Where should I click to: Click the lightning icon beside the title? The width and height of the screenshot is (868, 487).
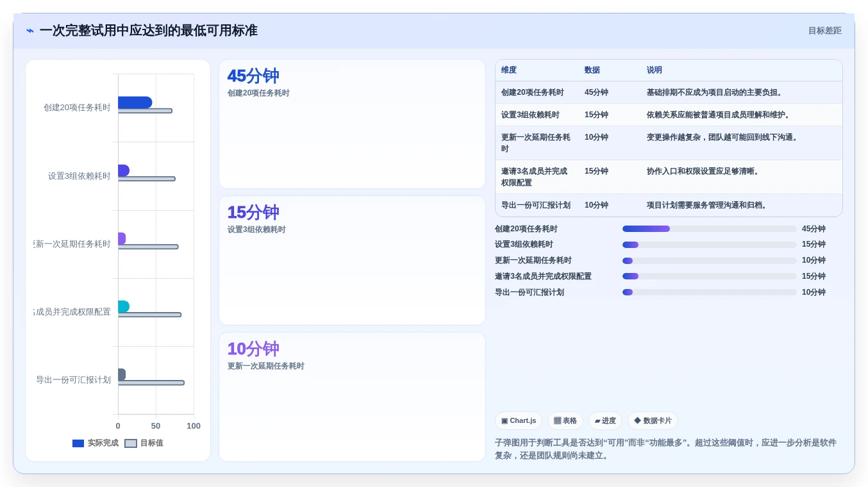tap(30, 31)
